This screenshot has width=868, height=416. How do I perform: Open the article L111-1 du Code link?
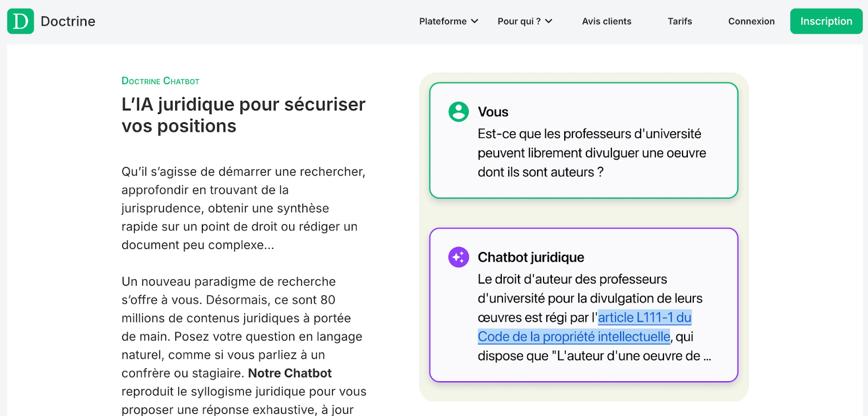pos(585,327)
